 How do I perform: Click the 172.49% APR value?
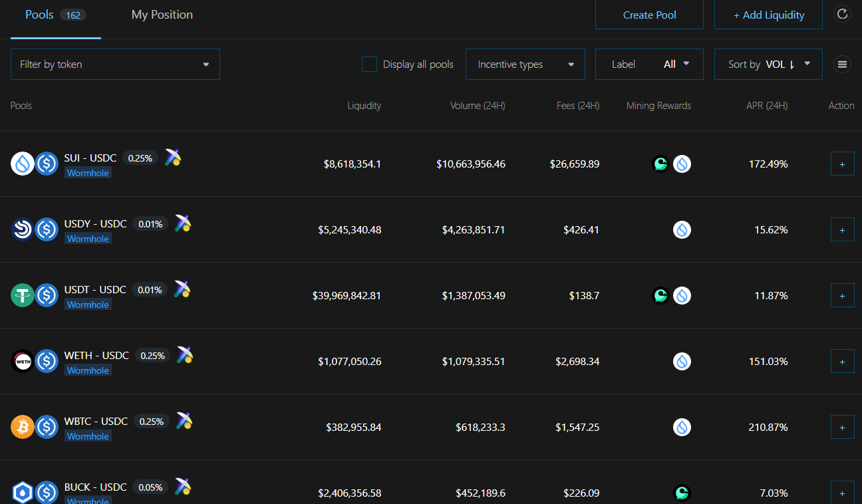pos(768,164)
